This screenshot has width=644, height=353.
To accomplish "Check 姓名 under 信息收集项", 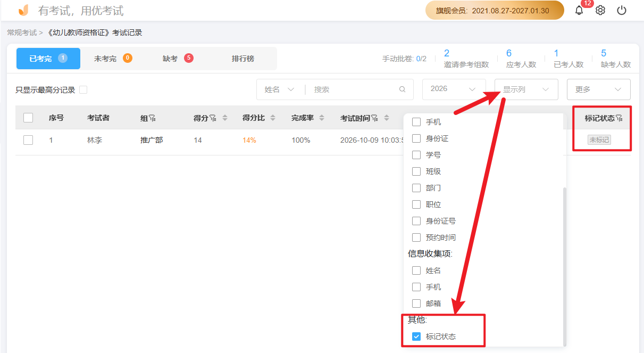I will 416,270.
